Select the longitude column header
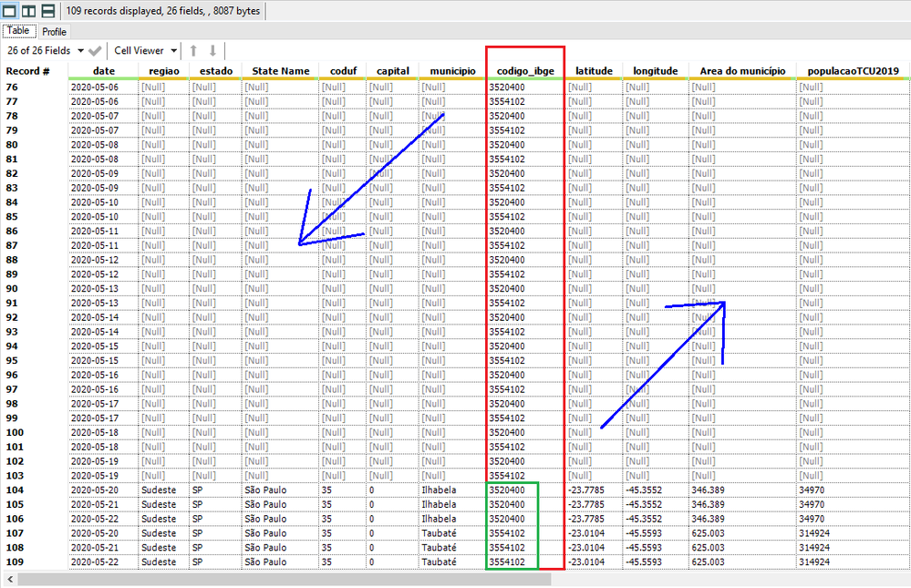Screen dimensions: 911x588 click(x=656, y=71)
